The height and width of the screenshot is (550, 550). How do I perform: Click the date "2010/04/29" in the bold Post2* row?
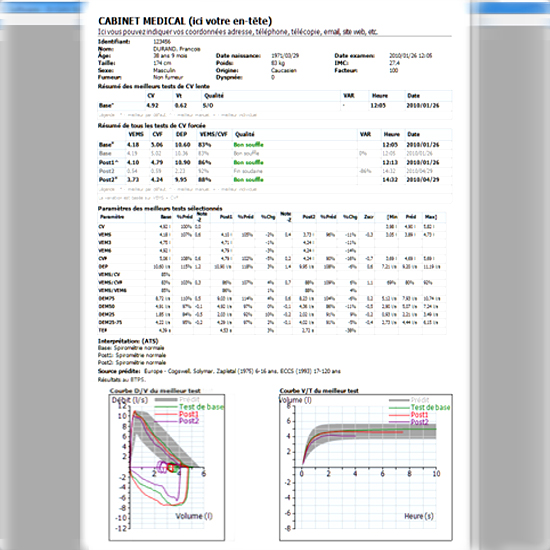pos(423,180)
